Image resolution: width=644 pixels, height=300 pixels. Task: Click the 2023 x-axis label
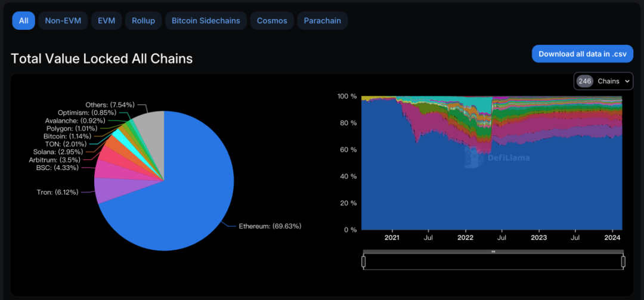pos(539,237)
